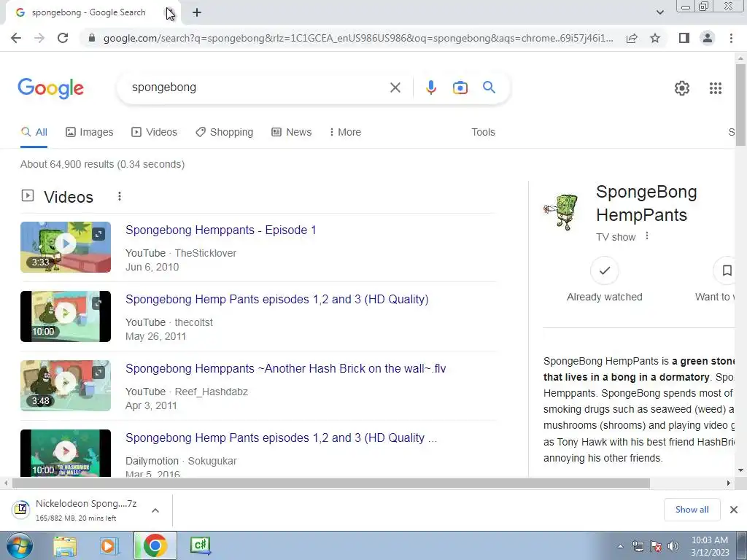
Task: Open the Windows Start menu
Action: [19, 545]
